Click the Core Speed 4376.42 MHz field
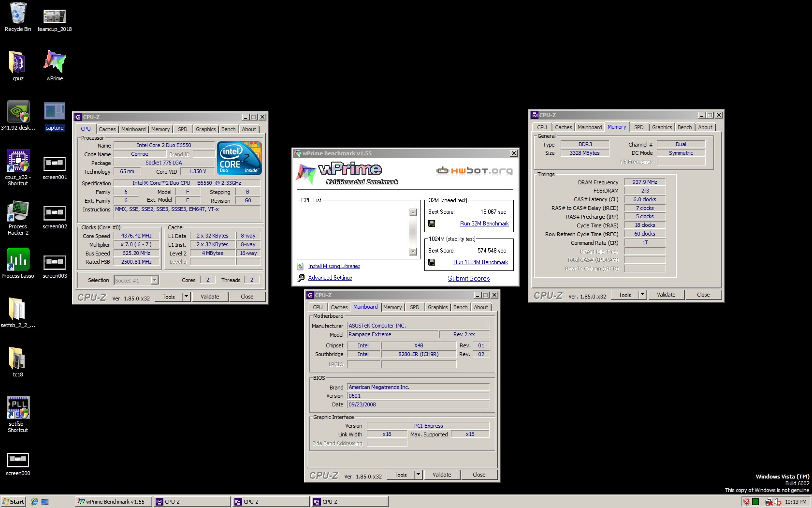Image resolution: width=812 pixels, height=508 pixels. click(x=136, y=236)
